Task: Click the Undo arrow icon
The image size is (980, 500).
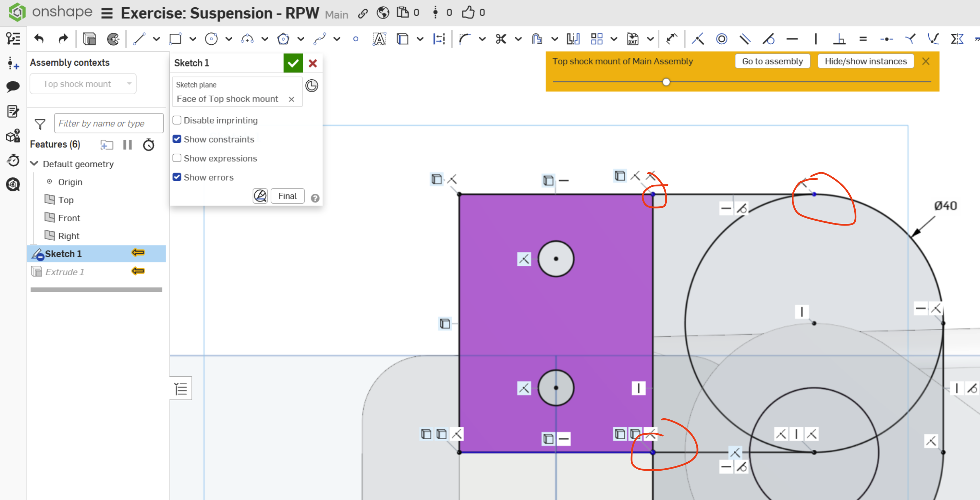Action: click(x=39, y=39)
